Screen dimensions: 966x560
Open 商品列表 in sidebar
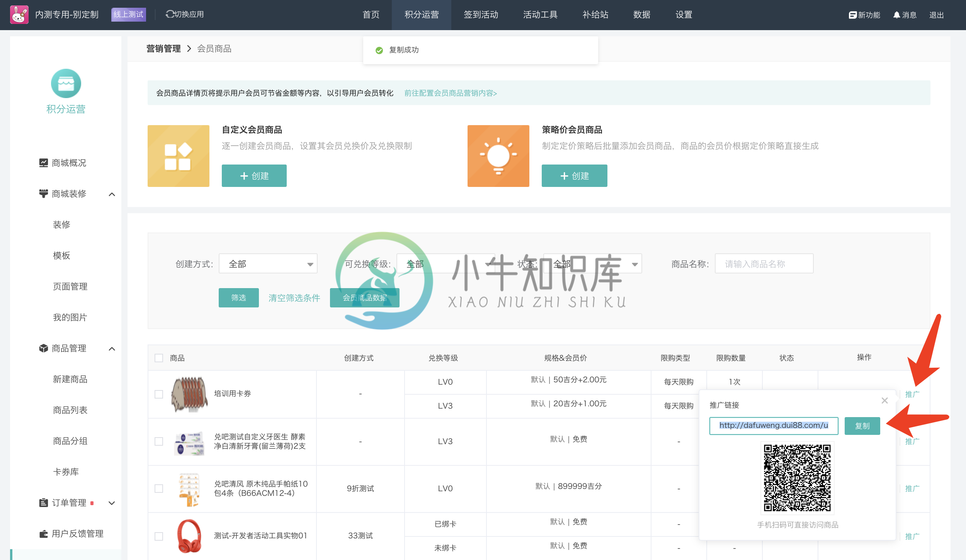click(70, 410)
